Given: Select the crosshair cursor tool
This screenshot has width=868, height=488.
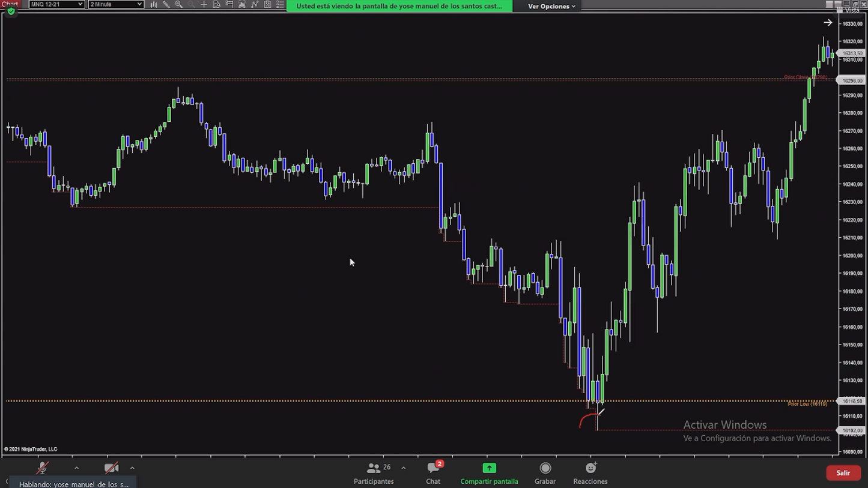Looking at the screenshot, I should [x=204, y=4].
